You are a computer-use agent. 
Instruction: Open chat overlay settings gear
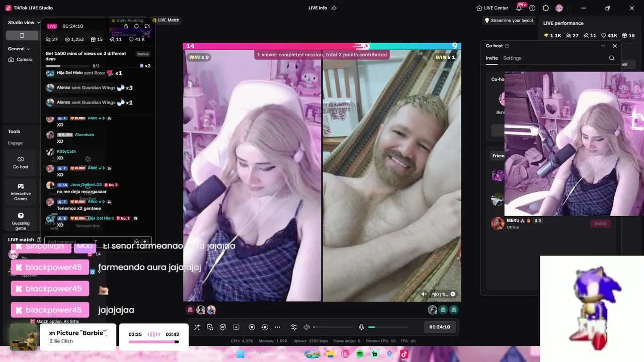[136, 26]
